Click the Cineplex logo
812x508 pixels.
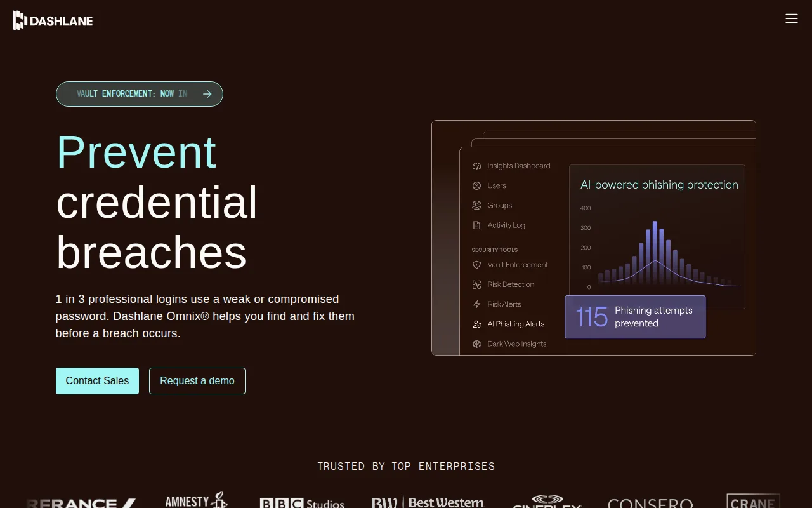547,502
